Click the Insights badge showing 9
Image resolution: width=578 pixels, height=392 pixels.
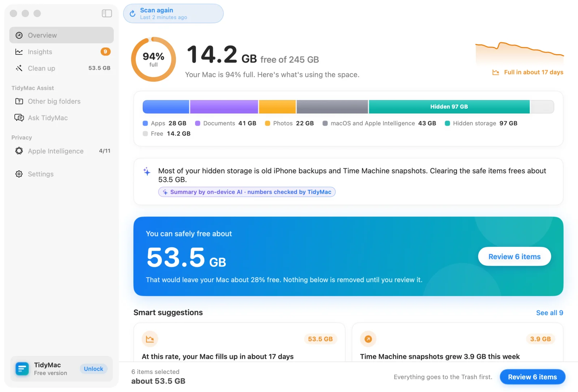coord(105,52)
